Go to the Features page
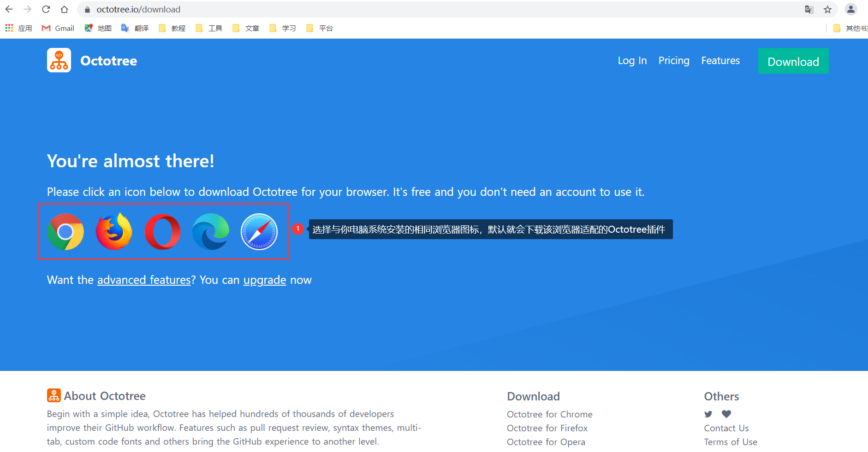Screen dimensions: 868x452 pyautogui.click(x=720, y=60)
